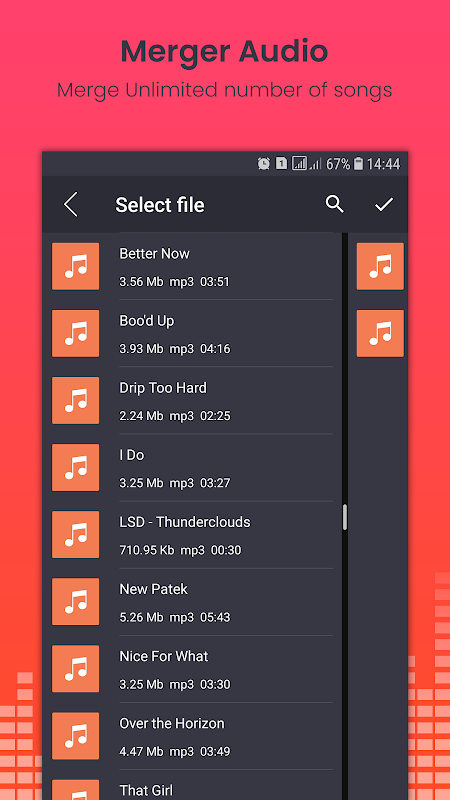Tap the Boo'd Up music note icon
This screenshot has height=800, width=450.
click(x=76, y=333)
